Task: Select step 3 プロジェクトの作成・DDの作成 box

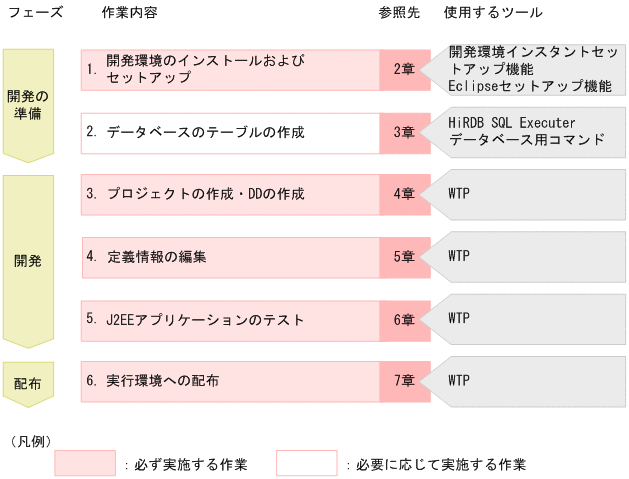Action: (230, 194)
